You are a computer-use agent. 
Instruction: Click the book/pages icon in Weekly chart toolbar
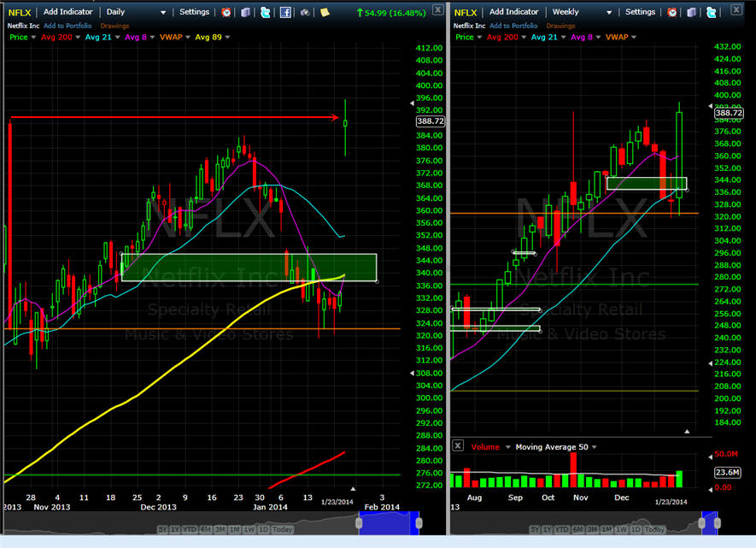[x=692, y=12]
